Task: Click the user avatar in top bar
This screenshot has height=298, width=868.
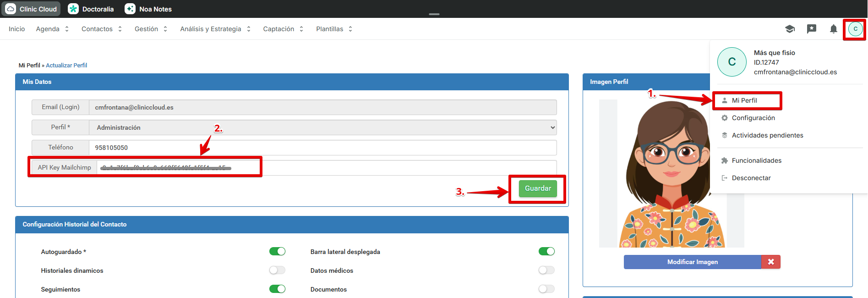Action: click(x=855, y=29)
